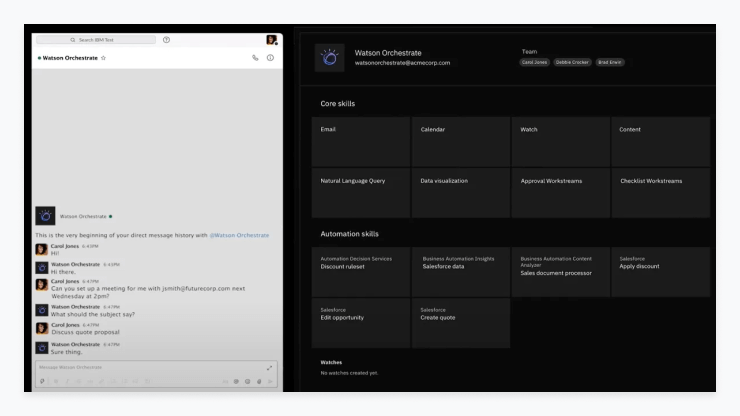Expand the message composer
The image size is (740, 416).
click(x=269, y=368)
